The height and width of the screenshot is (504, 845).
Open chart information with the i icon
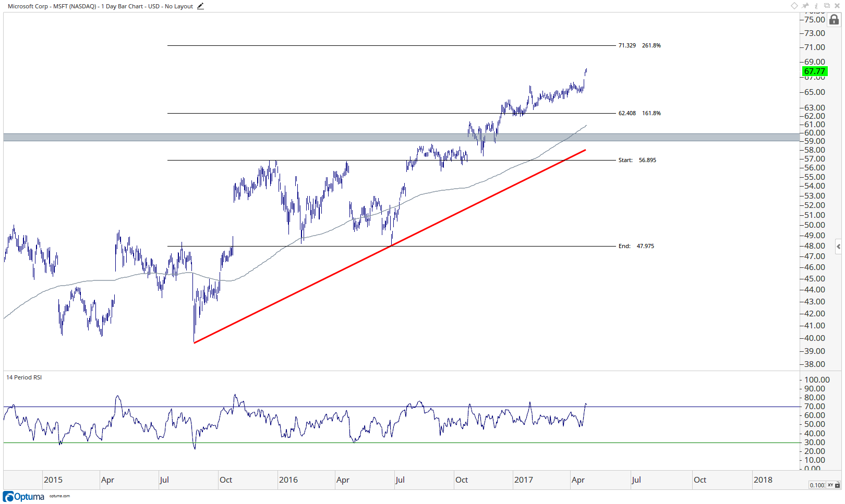[x=816, y=6]
